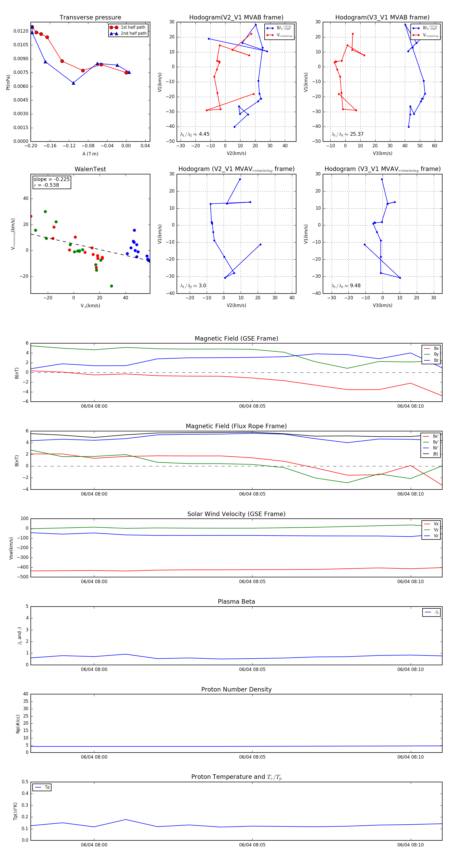This screenshot has width=473, height=868.
Task: Click the Bx' legend entry in flux rope plot
Action: 431,436
